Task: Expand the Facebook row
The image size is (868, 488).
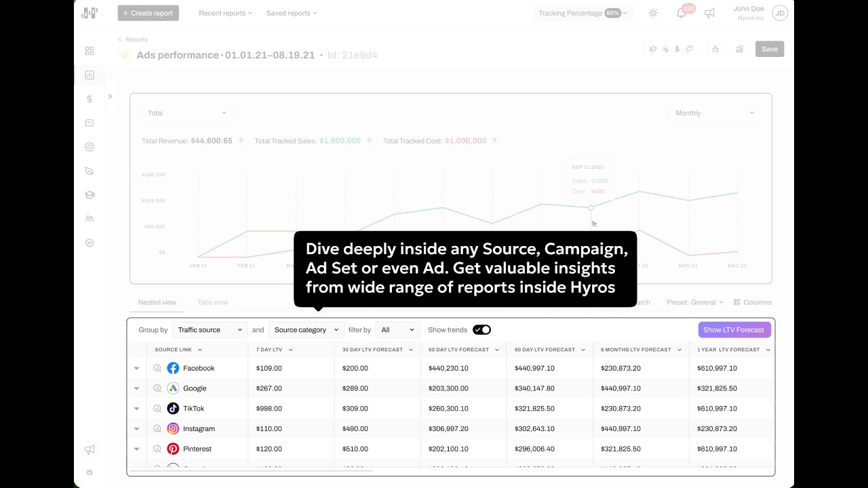Action: click(136, 369)
